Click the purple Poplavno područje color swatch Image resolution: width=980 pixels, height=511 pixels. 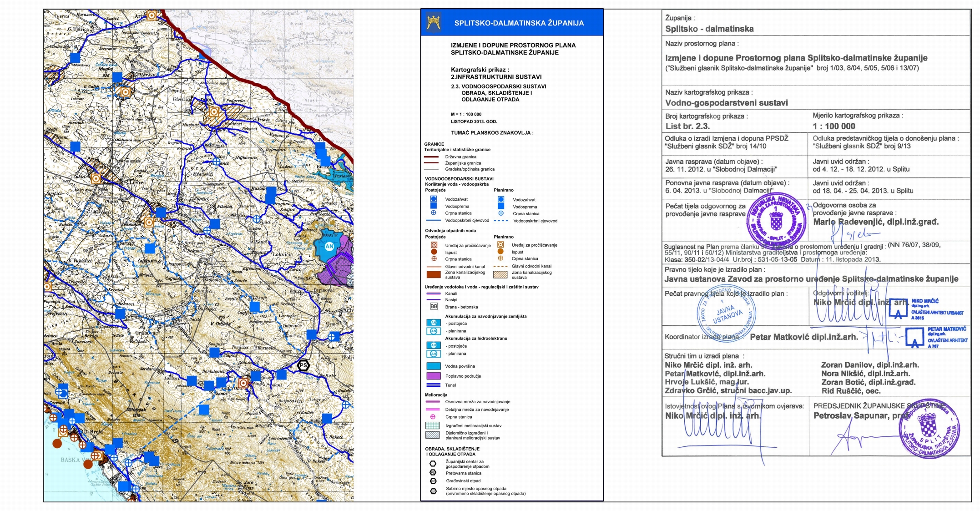[433, 376]
